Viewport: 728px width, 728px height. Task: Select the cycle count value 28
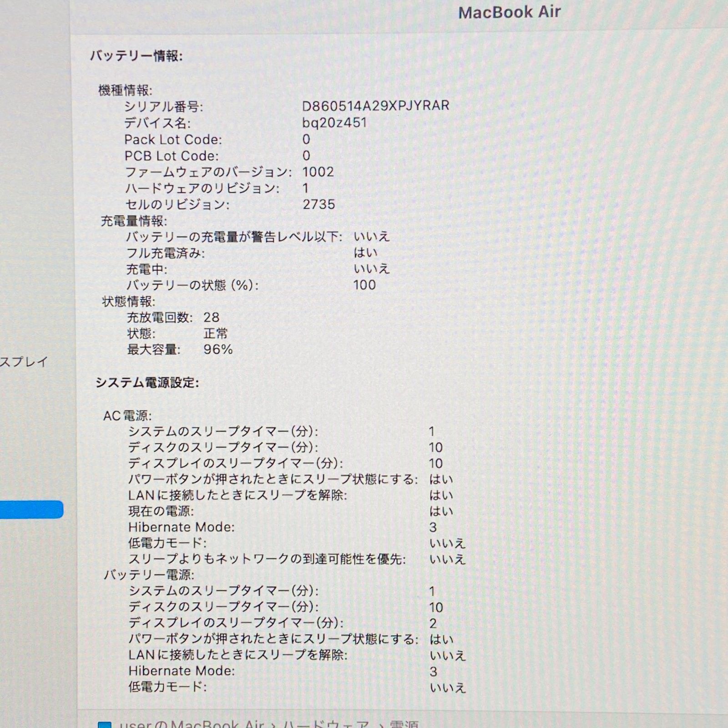[x=212, y=318]
